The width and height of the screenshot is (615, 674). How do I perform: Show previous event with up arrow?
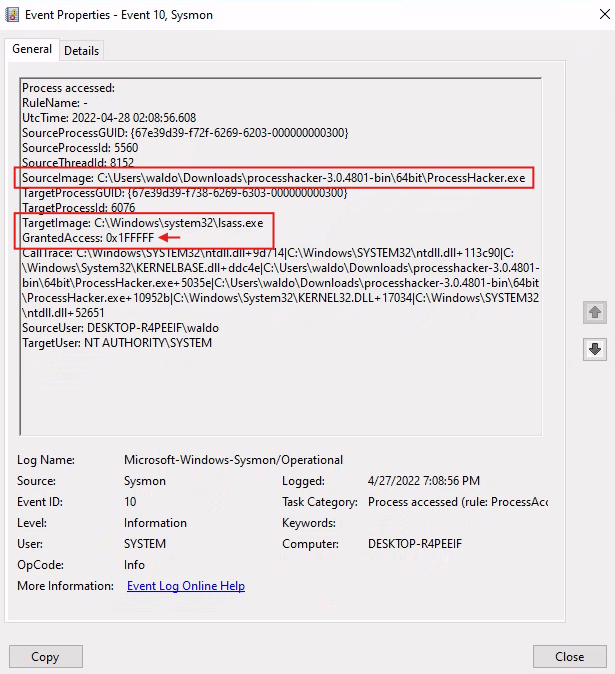coord(595,312)
